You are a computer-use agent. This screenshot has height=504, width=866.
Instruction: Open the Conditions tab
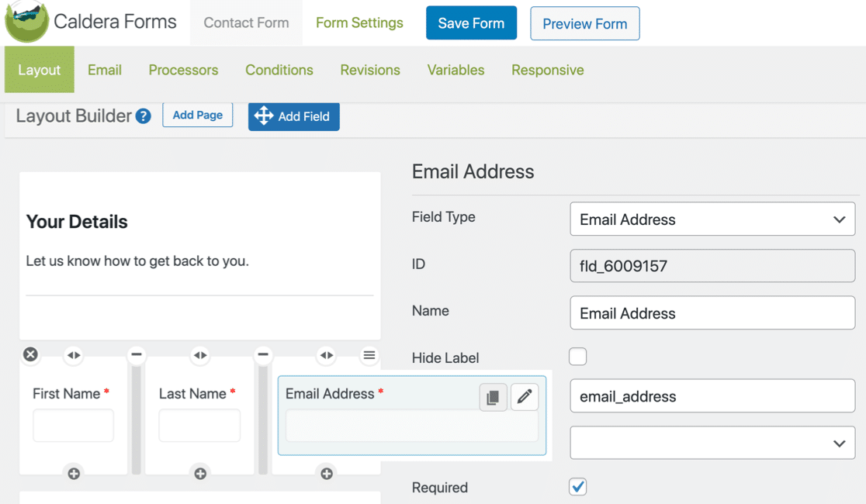click(x=279, y=70)
